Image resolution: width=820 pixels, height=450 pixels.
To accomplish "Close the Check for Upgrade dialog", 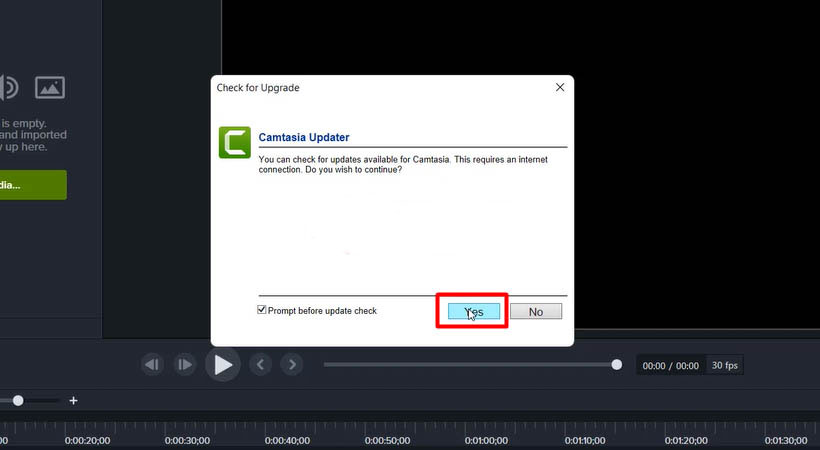I will [x=559, y=88].
